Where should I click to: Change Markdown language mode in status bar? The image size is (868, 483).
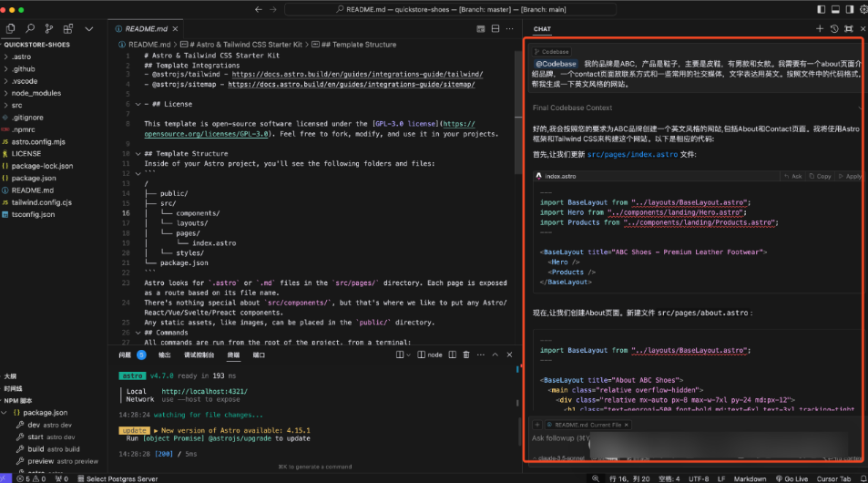(x=751, y=478)
